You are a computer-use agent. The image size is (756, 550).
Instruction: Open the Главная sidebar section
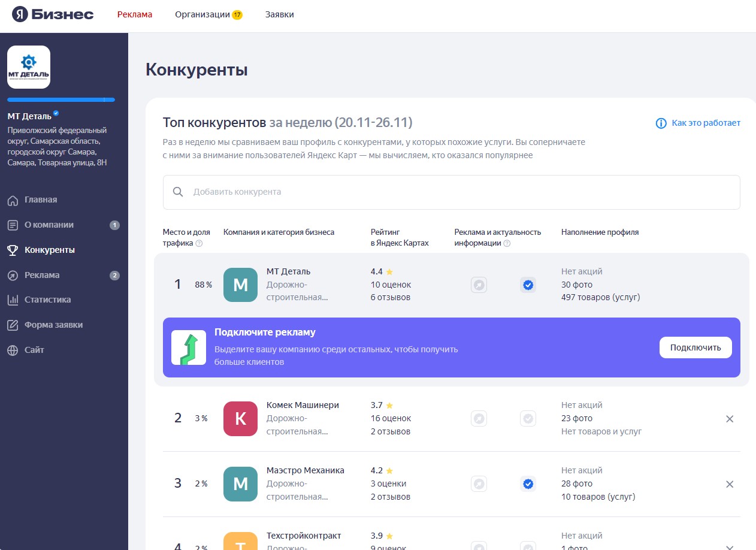coord(41,200)
